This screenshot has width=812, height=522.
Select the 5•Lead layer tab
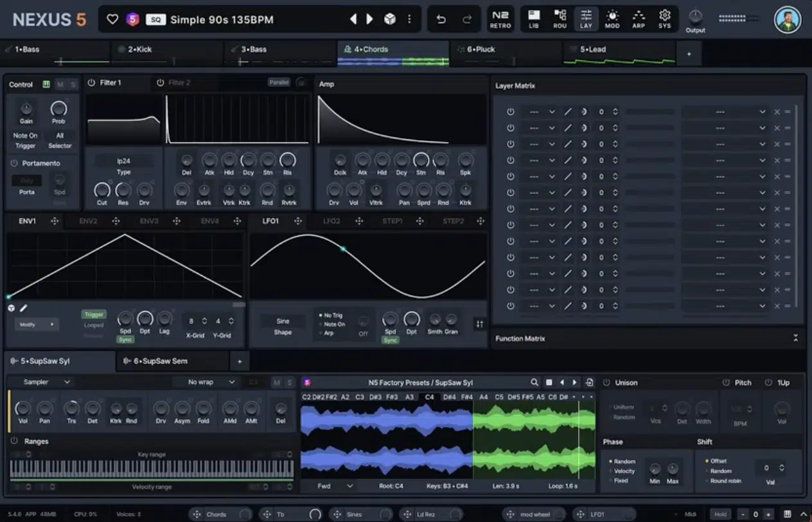coord(619,54)
